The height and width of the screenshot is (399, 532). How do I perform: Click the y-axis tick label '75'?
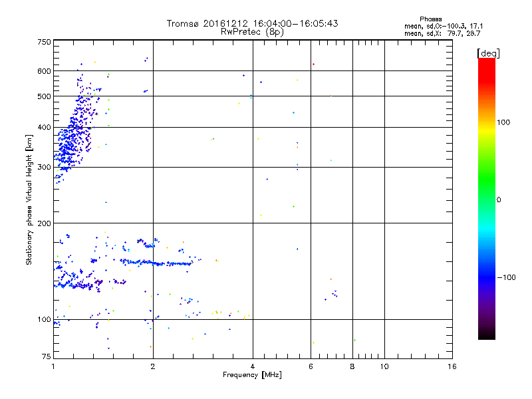(47, 356)
